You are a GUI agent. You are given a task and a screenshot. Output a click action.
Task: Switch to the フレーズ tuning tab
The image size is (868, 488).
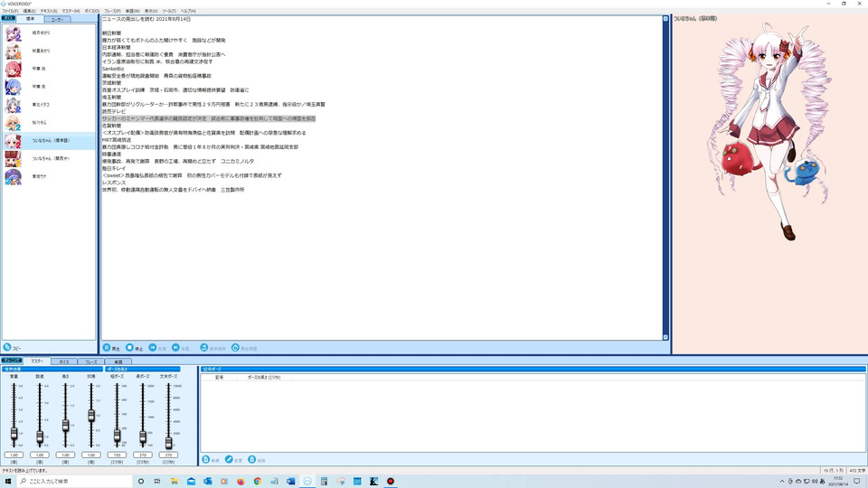[91, 361]
